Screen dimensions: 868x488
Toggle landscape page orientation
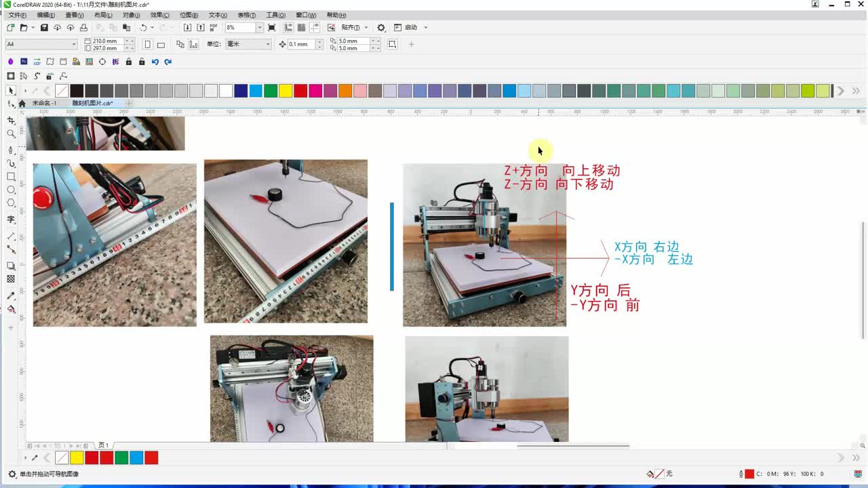tap(161, 45)
